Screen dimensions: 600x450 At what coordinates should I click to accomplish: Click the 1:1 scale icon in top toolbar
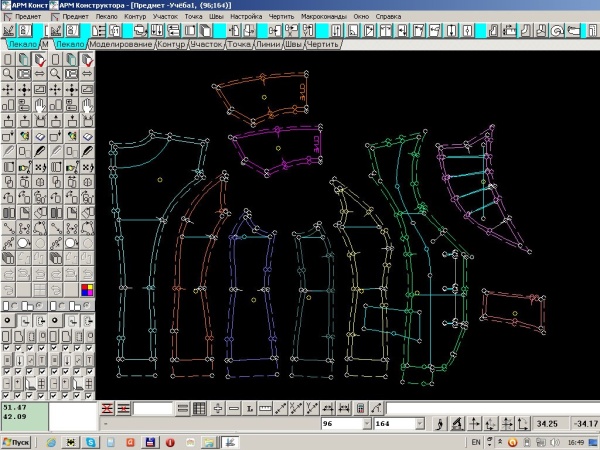(x=114, y=30)
